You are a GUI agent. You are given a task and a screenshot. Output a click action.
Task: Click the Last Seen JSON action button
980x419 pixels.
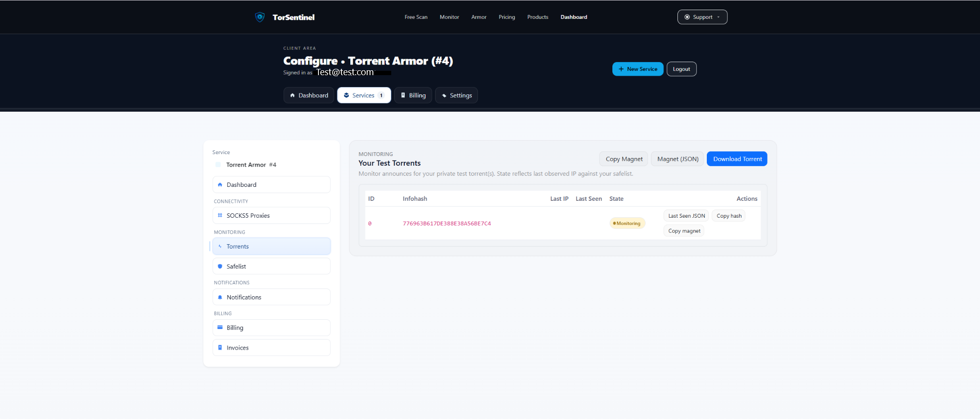686,216
